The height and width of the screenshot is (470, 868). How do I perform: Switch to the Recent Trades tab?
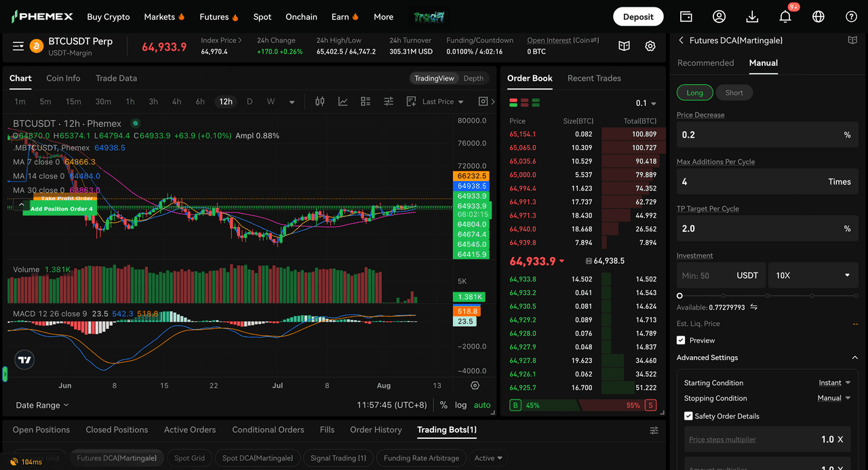click(594, 78)
